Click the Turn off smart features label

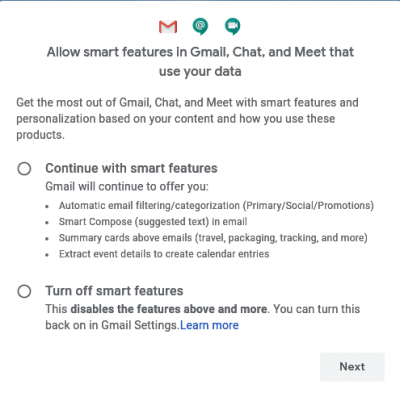pyautogui.click(x=114, y=291)
